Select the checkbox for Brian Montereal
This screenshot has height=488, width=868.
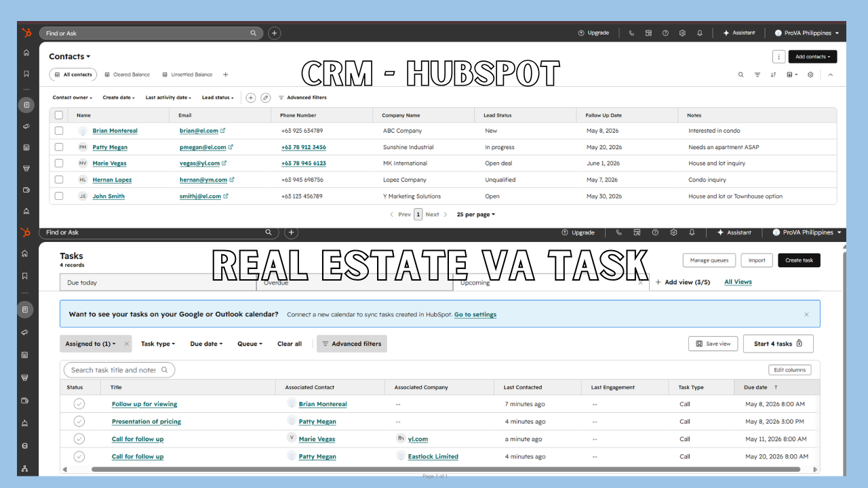(x=59, y=131)
